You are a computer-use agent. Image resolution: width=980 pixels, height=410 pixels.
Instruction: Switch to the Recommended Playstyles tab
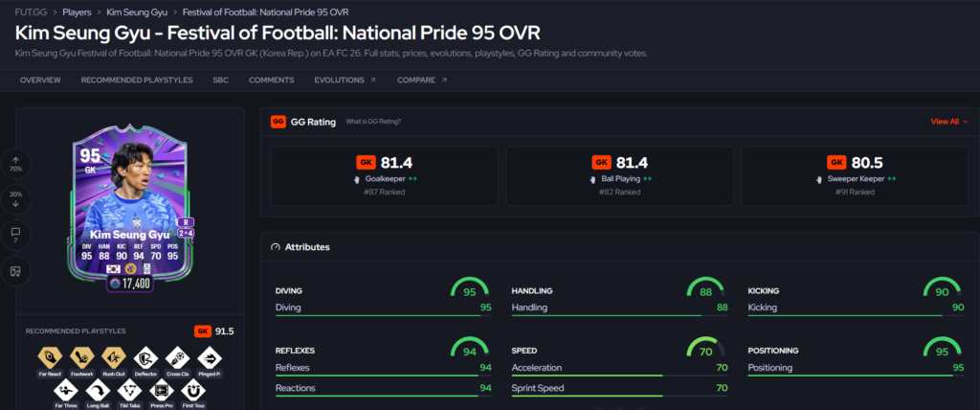point(137,80)
